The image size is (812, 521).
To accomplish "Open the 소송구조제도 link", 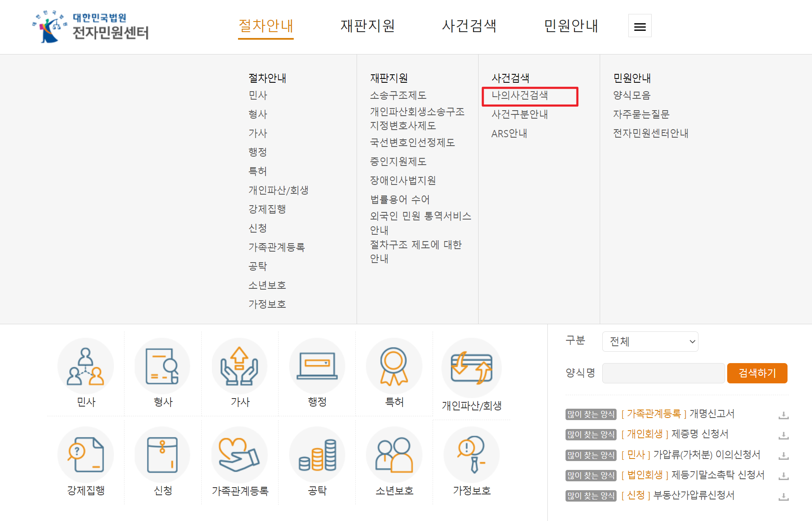I will pyautogui.click(x=398, y=95).
